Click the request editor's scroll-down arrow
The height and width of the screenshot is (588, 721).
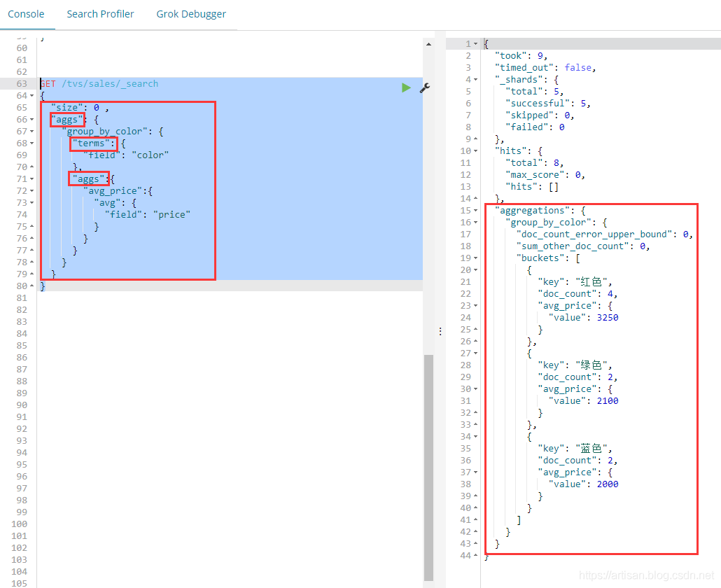428,583
